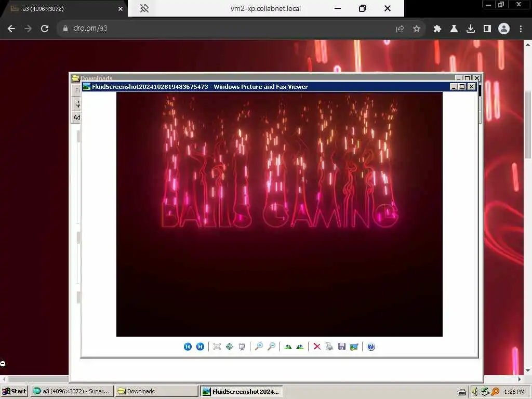This screenshot has width=532, height=399.
Task: Zoom out with the magnifier minus icon
Action: [271, 347]
